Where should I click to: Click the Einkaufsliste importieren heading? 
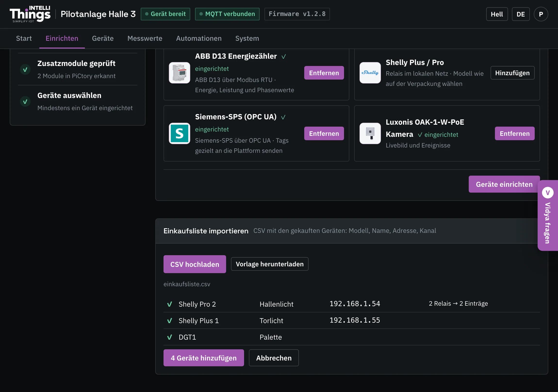pos(206,231)
